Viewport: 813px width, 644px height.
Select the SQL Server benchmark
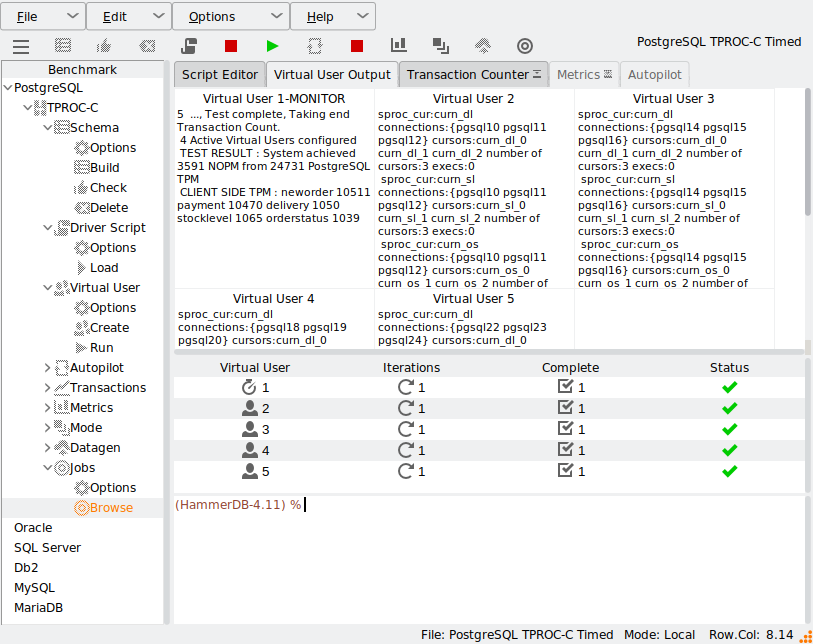tap(47, 548)
